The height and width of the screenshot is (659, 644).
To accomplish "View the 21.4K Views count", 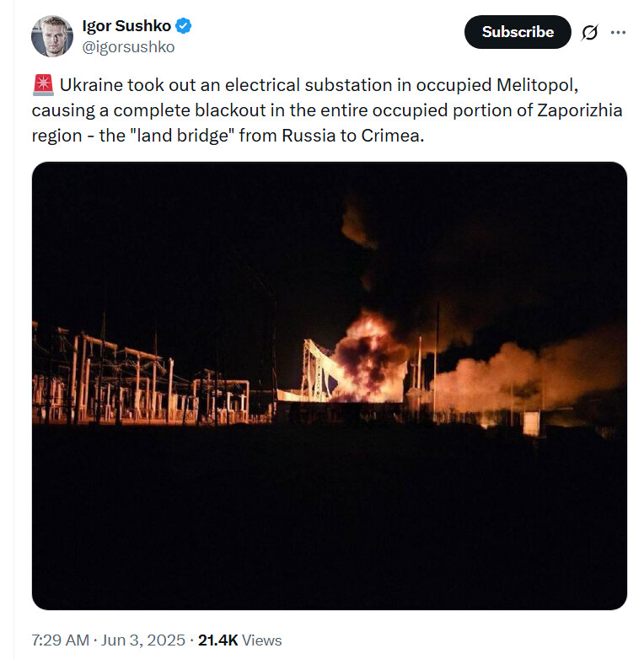I will click(239, 640).
